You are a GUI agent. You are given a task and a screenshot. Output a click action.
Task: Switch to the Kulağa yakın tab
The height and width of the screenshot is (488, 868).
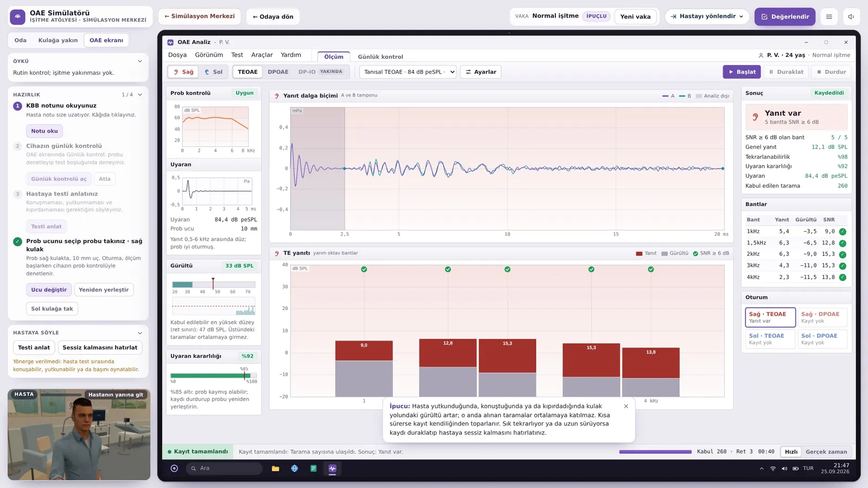coord(58,41)
